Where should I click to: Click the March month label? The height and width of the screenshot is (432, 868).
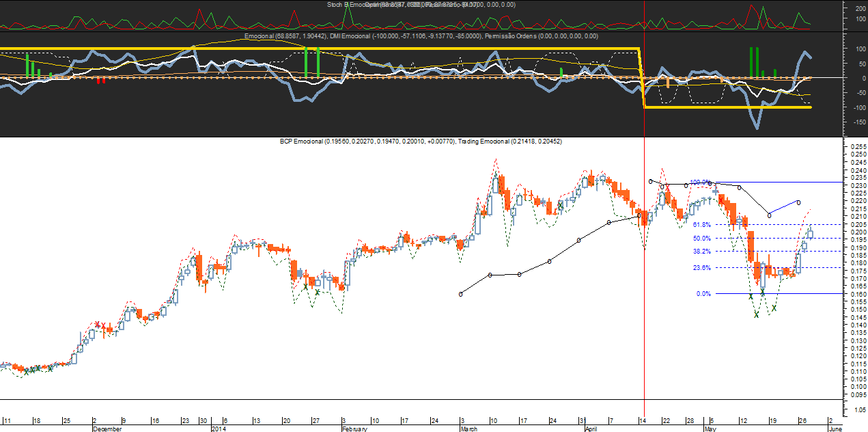click(468, 429)
